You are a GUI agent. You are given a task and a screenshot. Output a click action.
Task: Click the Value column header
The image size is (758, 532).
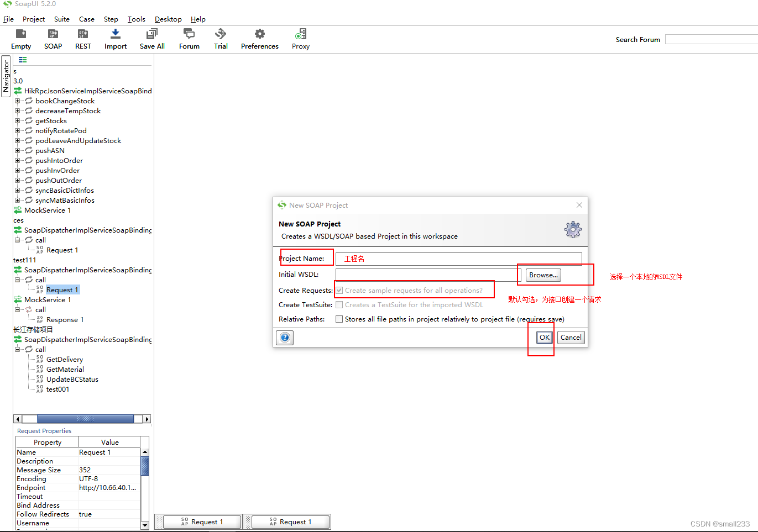tap(109, 442)
